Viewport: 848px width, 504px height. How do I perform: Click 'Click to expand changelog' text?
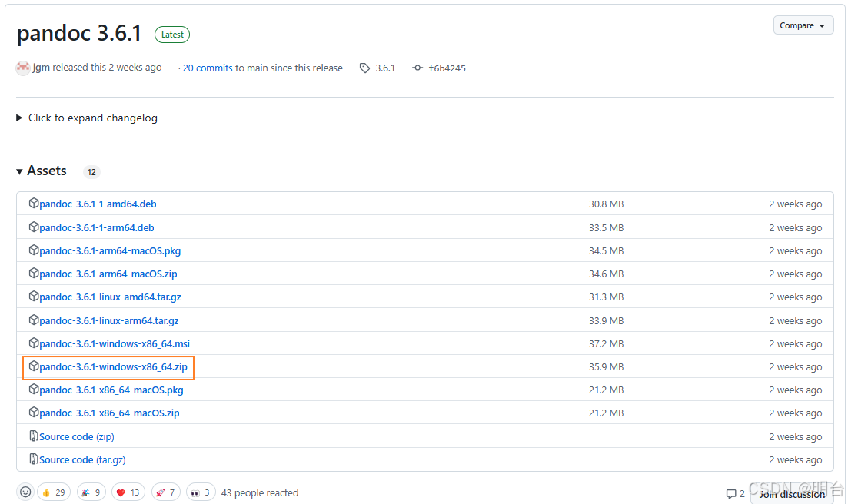pos(93,118)
